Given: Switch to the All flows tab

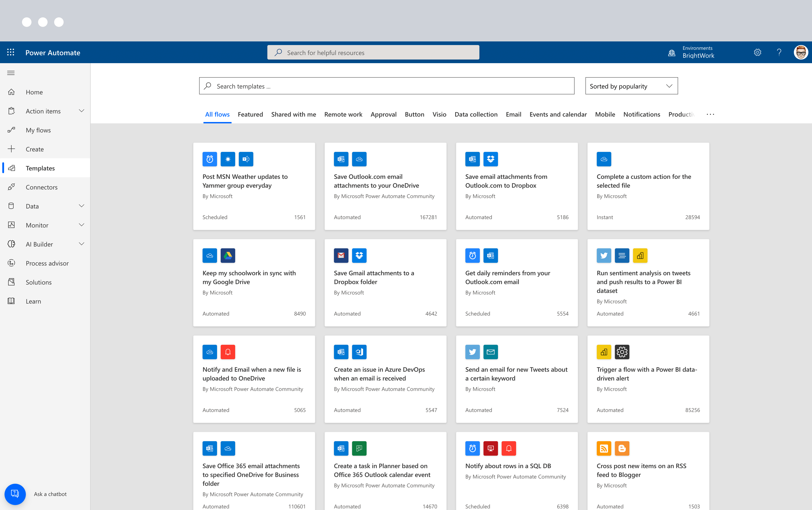Looking at the screenshot, I should click(x=217, y=114).
